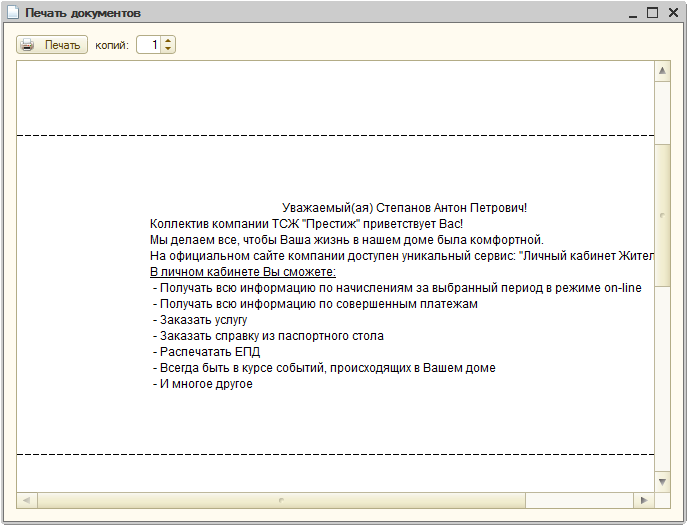The height and width of the screenshot is (525, 687).
Task: Click the line 'Коллектив компании ТСЖ "Престиж" приветствует Вас!'
Action: (x=306, y=224)
